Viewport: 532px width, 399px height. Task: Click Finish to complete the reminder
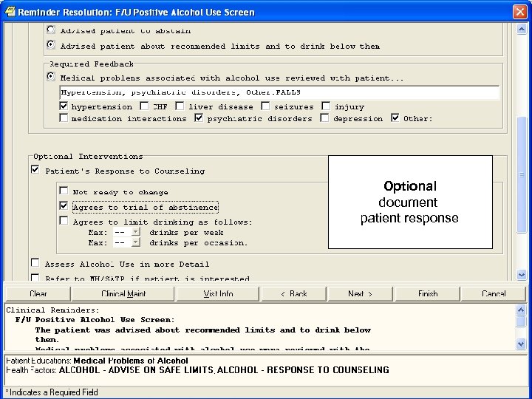click(428, 293)
